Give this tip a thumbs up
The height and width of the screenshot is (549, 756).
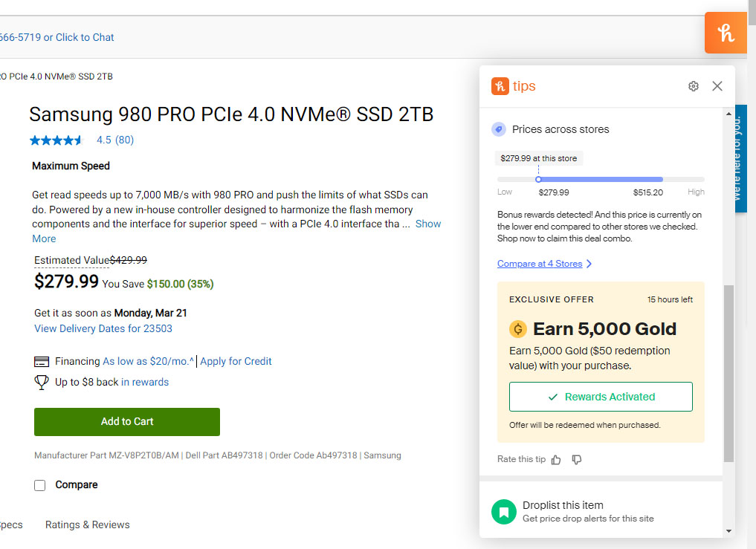(556, 460)
